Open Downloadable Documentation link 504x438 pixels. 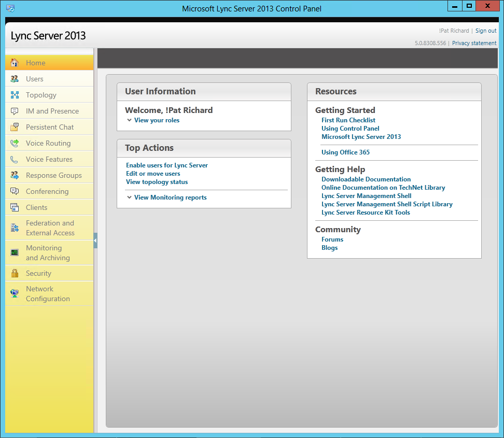click(x=366, y=179)
